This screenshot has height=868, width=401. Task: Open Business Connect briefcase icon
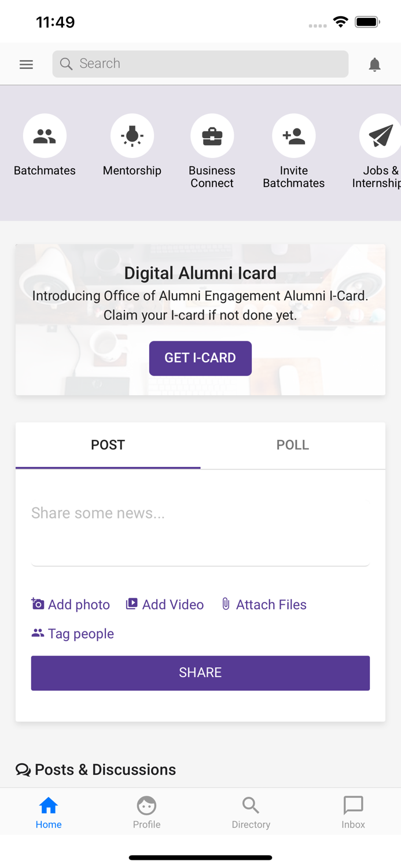pyautogui.click(x=212, y=135)
